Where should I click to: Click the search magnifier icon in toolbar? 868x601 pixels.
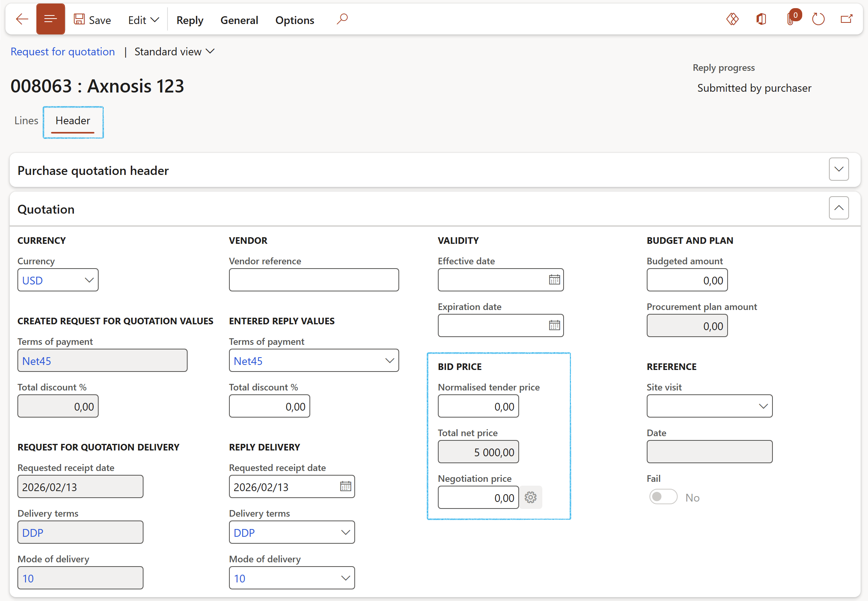coord(342,19)
